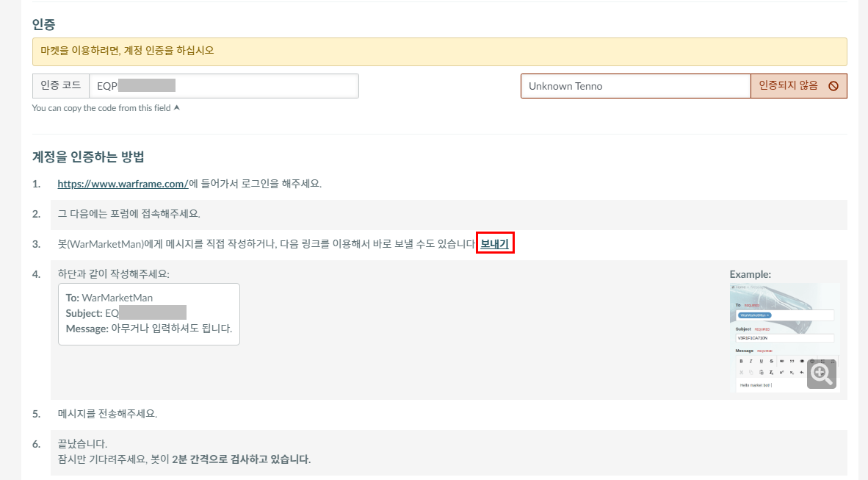868x480 pixels.
Task: Open the Example message thumbnail
Action: pos(785,338)
